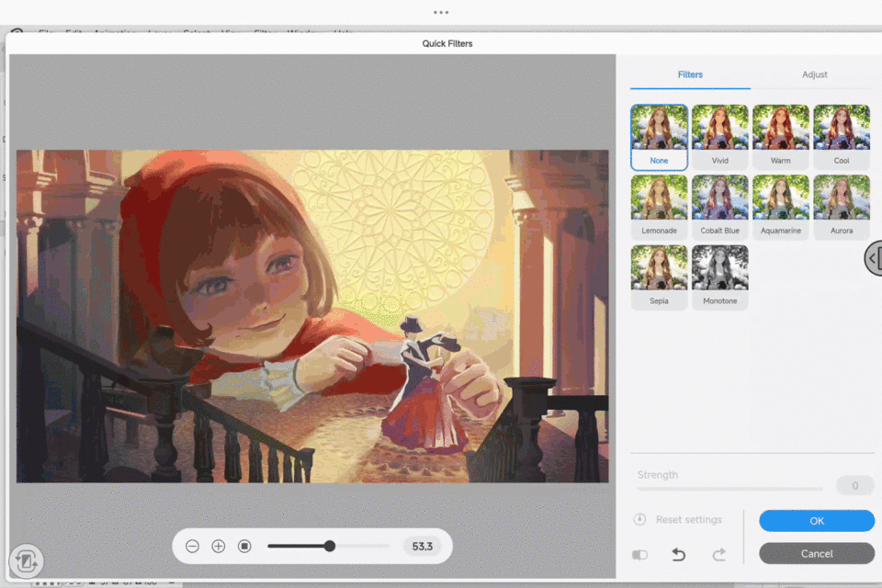The width and height of the screenshot is (882, 588).
Task: Toggle the before/after comparison icon
Action: tap(639, 555)
